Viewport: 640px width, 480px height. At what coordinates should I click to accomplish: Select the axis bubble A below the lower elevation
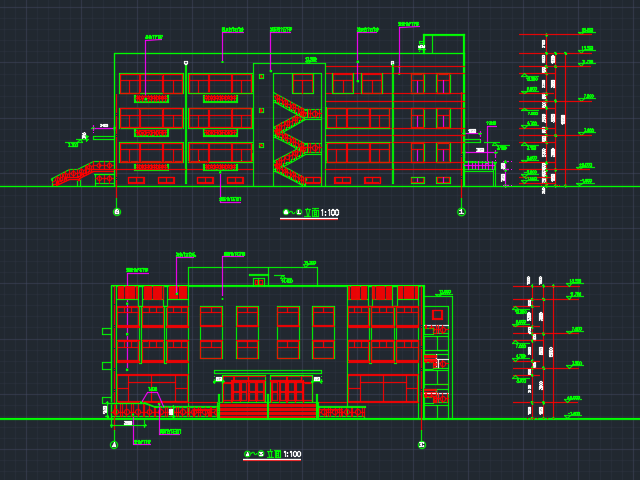[114, 445]
